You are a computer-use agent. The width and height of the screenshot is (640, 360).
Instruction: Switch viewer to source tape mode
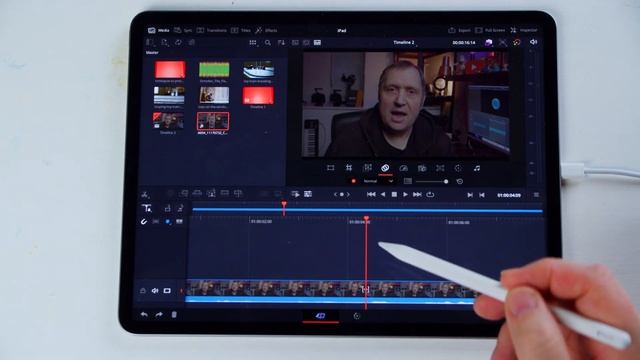coord(295,194)
